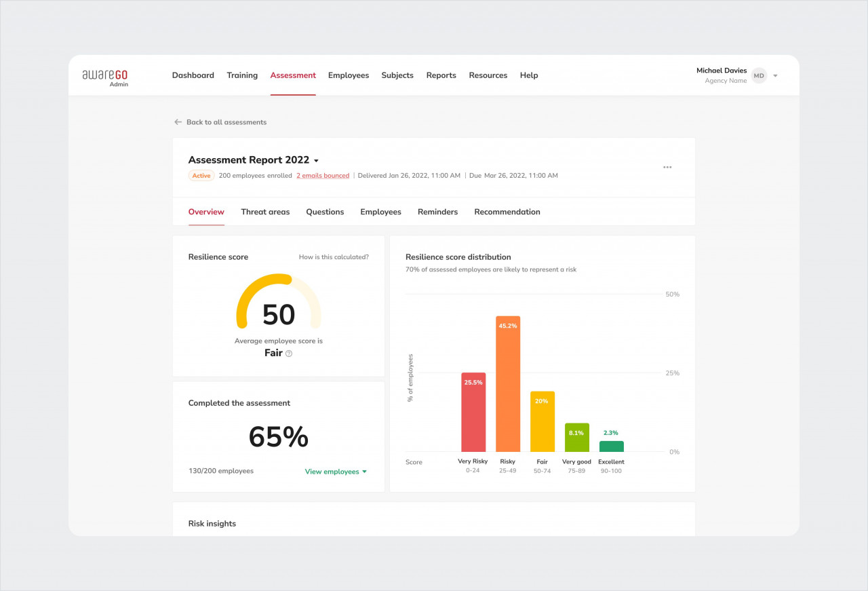This screenshot has width=868, height=591.
Task: Click the Resilience score distribution heading
Action: [458, 257]
